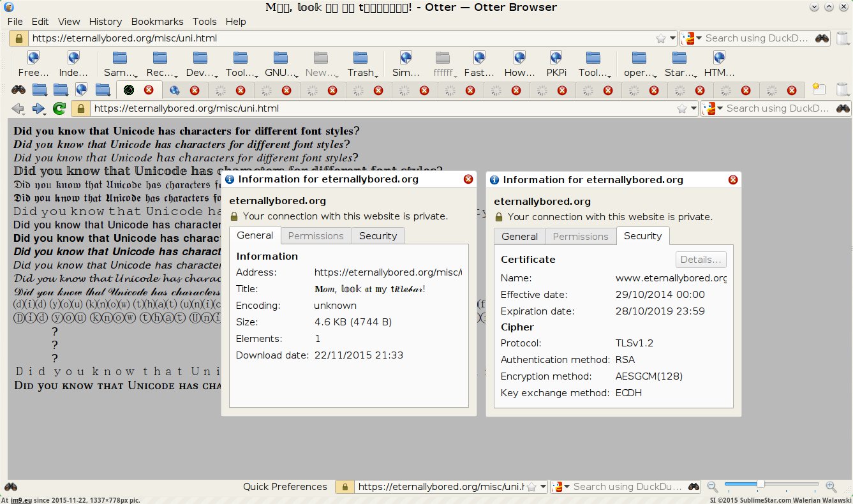
Task: Open the Bookmarks menu
Action: tap(157, 22)
